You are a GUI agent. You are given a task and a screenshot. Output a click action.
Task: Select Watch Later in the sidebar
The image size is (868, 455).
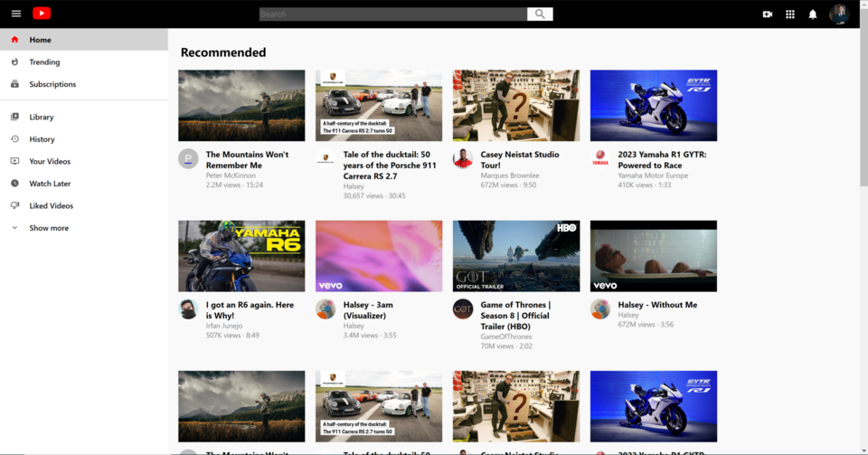point(50,184)
